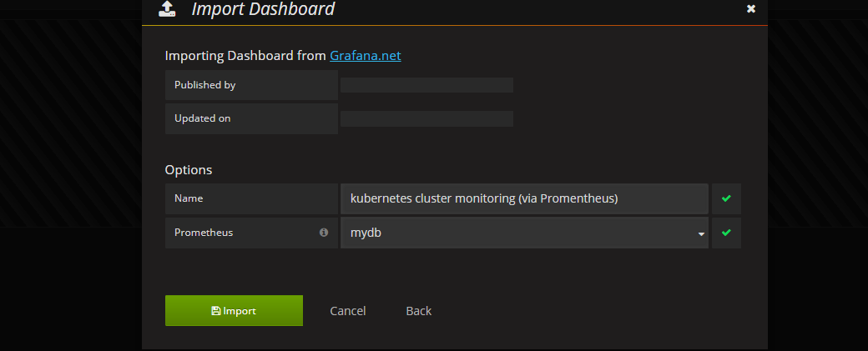Click the empty Published by value field
The image size is (868, 351).
(x=426, y=85)
